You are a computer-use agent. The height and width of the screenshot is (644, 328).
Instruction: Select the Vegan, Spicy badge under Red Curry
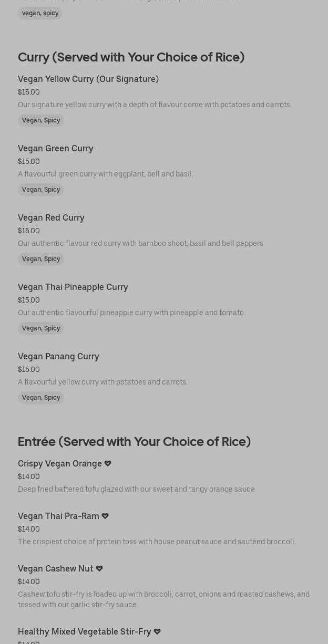41,259
